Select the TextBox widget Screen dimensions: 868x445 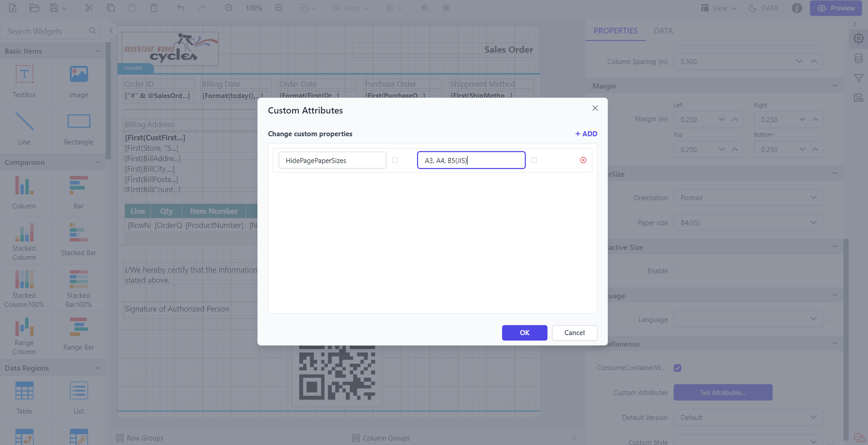click(x=24, y=82)
